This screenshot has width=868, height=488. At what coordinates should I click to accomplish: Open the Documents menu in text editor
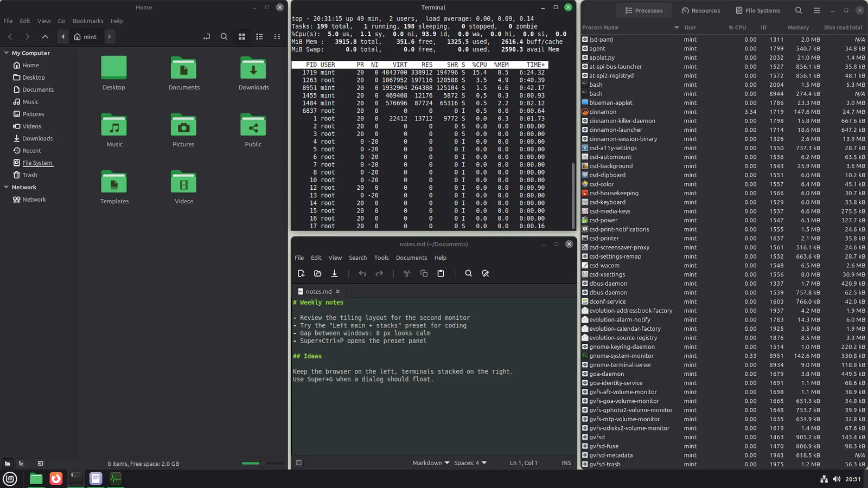pyautogui.click(x=411, y=258)
